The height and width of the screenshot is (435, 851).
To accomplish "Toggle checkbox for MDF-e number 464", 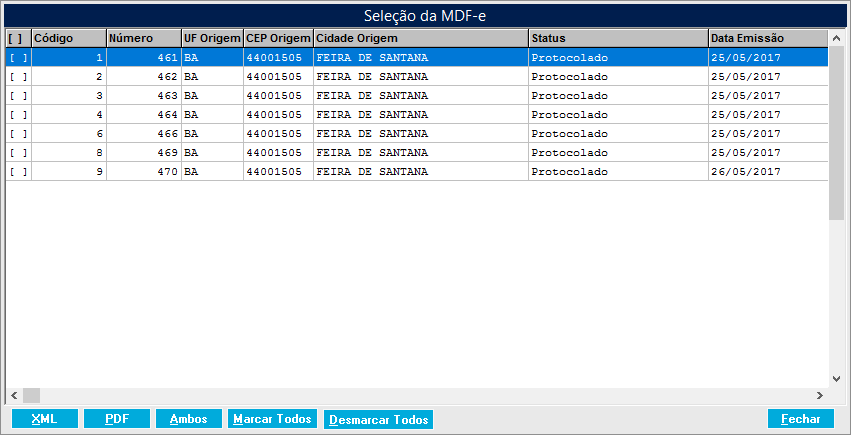I will 18,114.
